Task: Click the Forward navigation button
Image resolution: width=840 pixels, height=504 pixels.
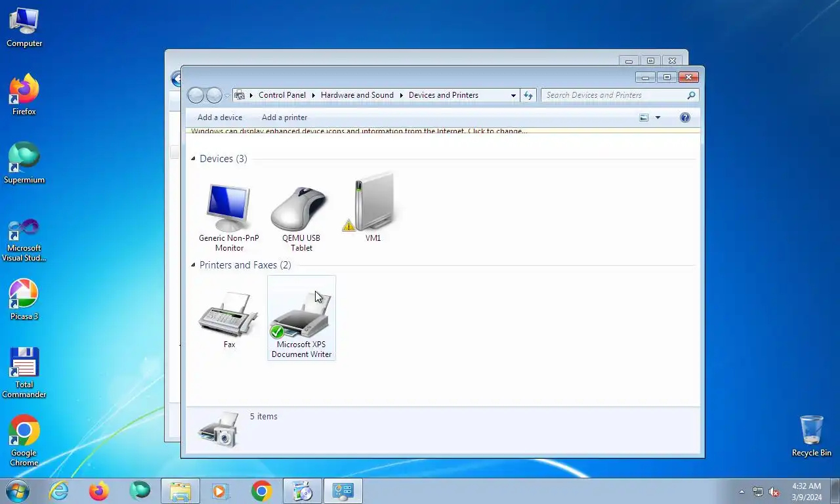Action: tap(214, 95)
